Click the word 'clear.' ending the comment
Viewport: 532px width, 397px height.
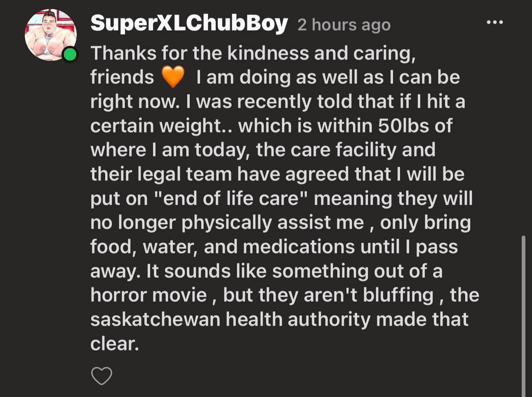114,344
